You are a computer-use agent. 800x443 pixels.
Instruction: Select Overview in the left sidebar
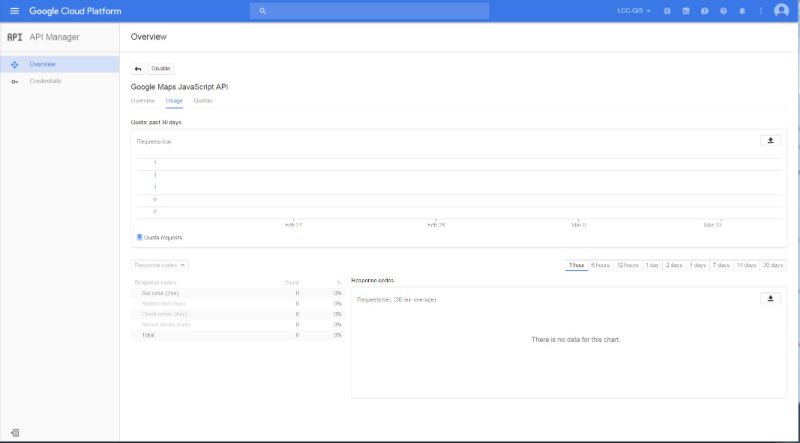click(x=60, y=64)
